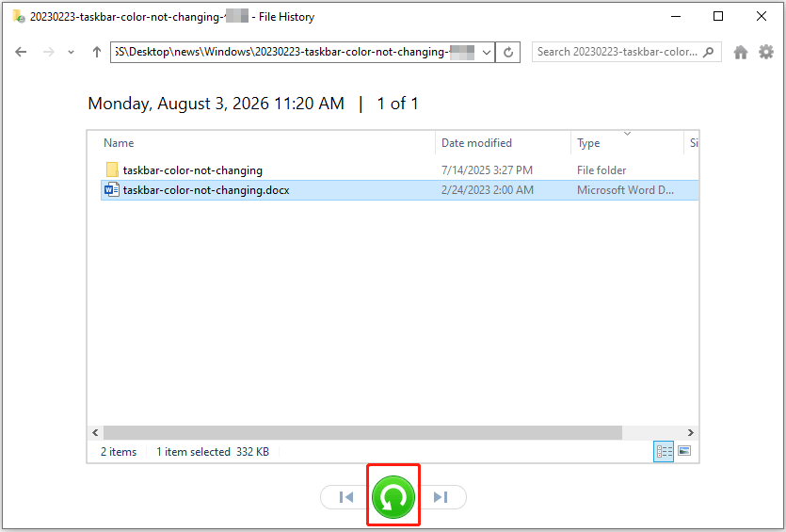Screen dimensions: 786x532
Task: Switch to Details view
Action: pyautogui.click(x=664, y=451)
